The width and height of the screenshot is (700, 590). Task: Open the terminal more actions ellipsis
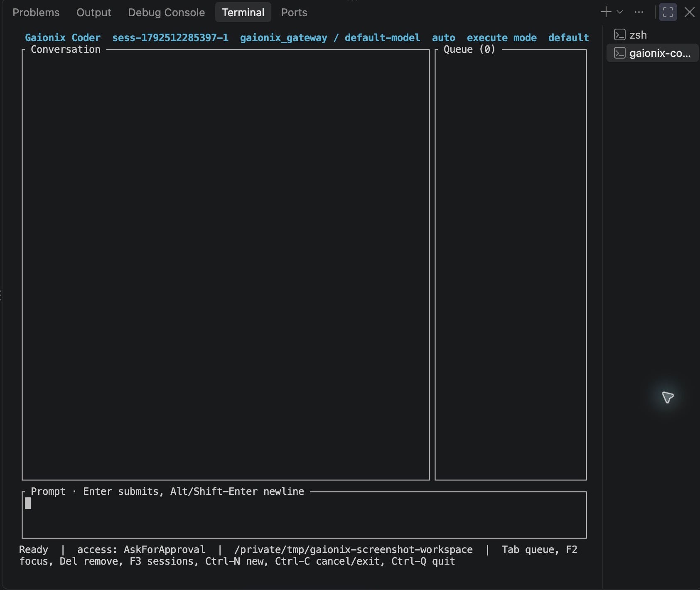pyautogui.click(x=639, y=12)
